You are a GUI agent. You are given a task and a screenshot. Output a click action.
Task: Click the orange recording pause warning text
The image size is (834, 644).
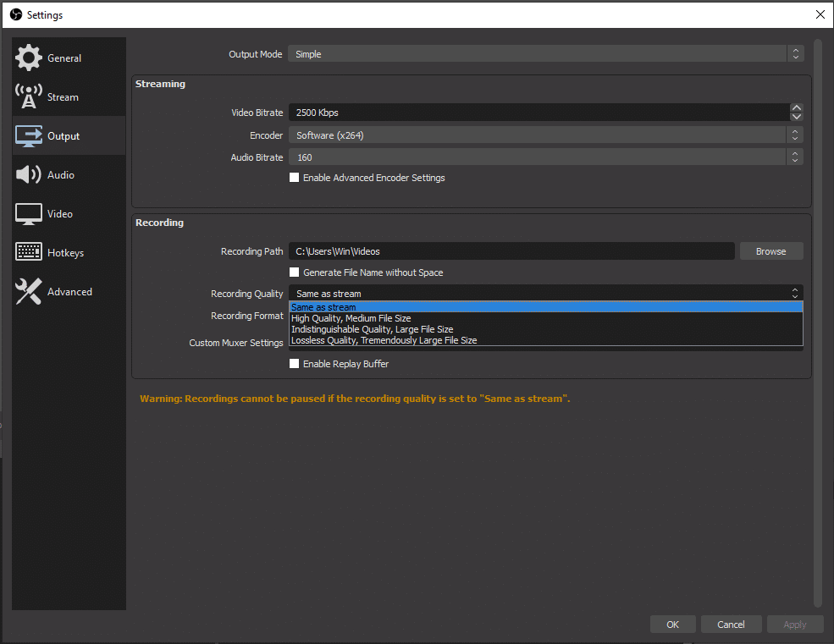[x=355, y=399]
